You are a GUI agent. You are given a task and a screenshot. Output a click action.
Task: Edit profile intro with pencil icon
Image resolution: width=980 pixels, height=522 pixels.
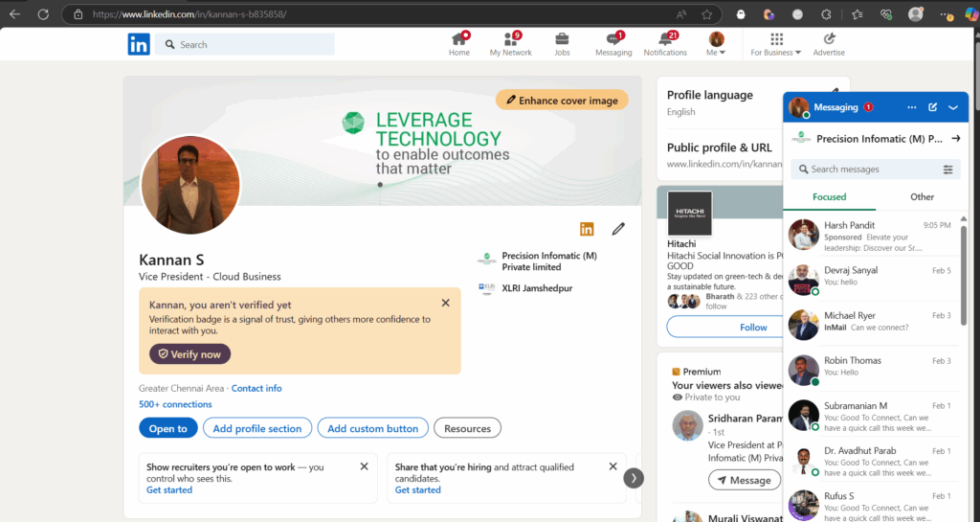click(618, 229)
